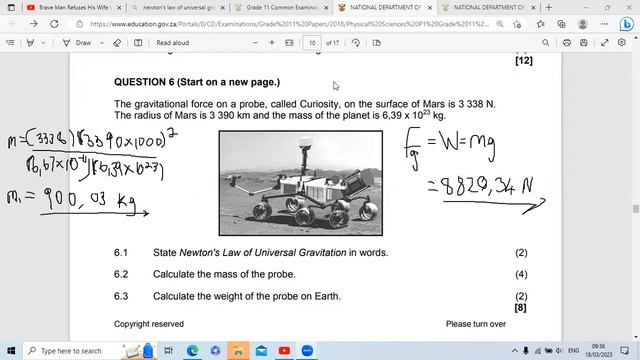The height and width of the screenshot is (360, 640).
Task: Click the Mars rover Curiosity image
Action: click(x=301, y=183)
